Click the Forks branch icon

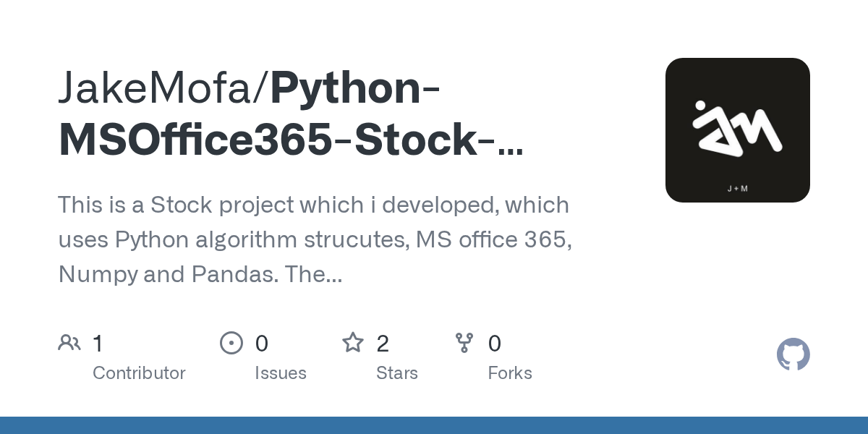click(x=464, y=342)
